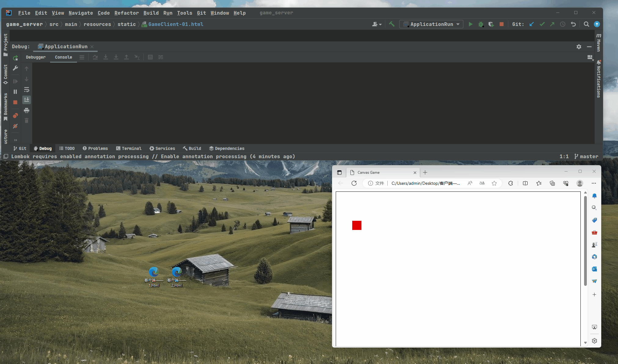
Task: Click Git update project arrow icon
Action: click(x=532, y=24)
